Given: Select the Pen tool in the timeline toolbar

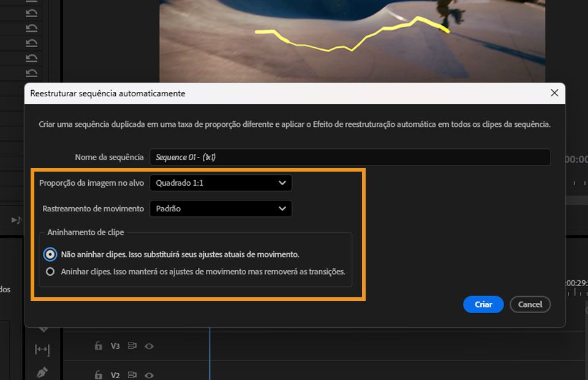Looking at the screenshot, I should click(x=42, y=372).
